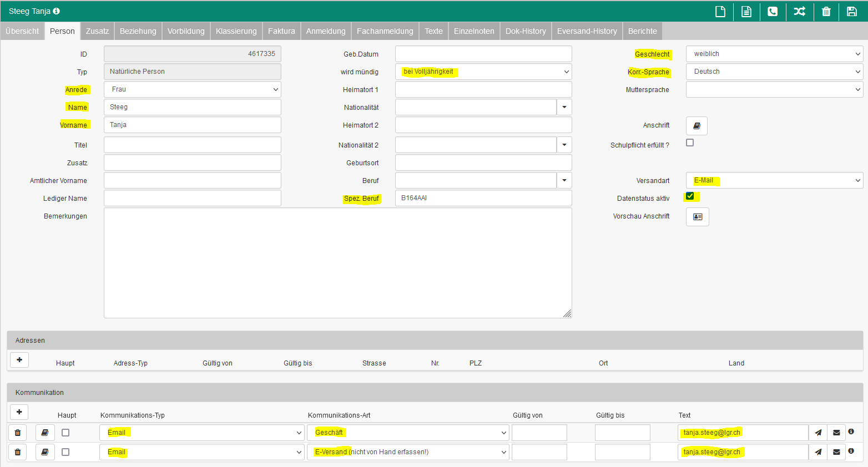Click the Geburtsort input field

(483, 163)
